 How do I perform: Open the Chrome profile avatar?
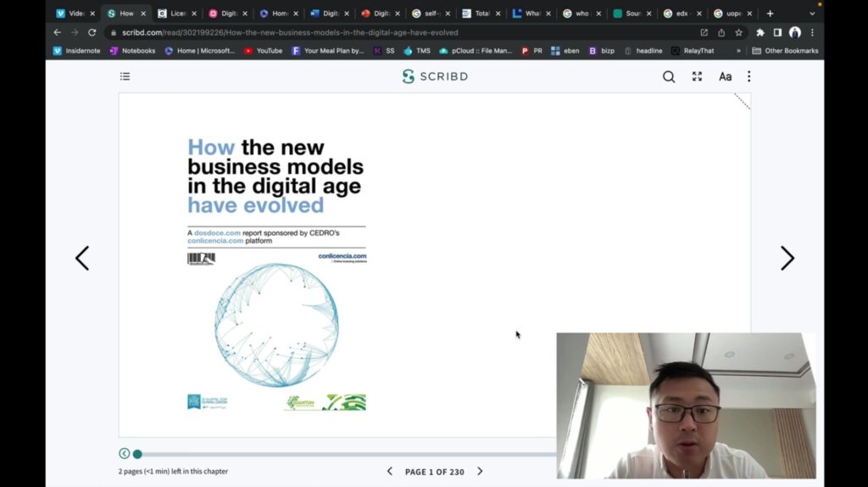[x=795, y=33]
